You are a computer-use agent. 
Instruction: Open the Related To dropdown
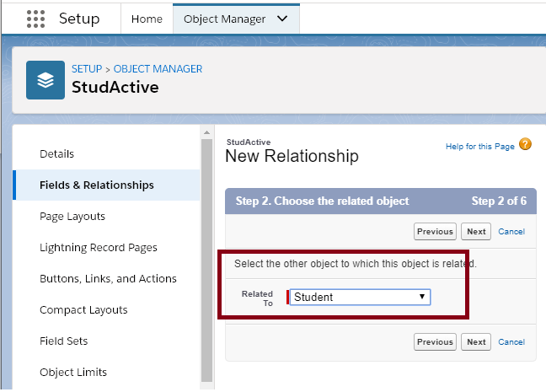[360, 298]
